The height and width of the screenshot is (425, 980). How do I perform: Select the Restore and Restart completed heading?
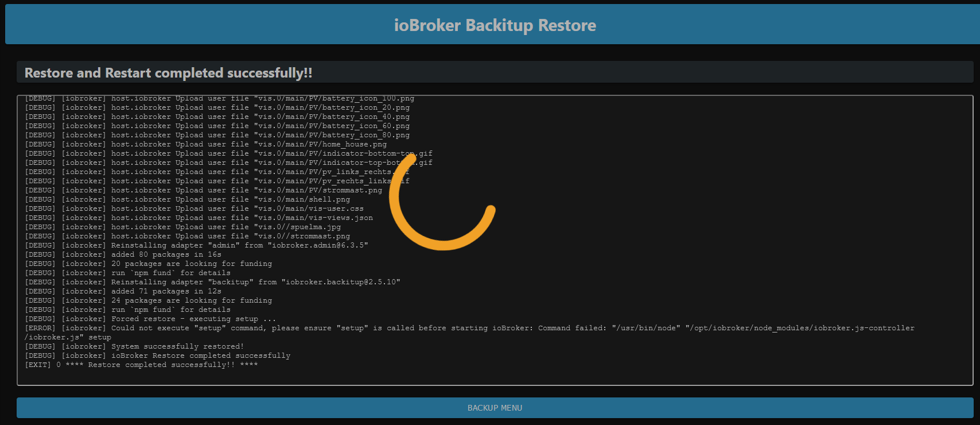point(168,73)
